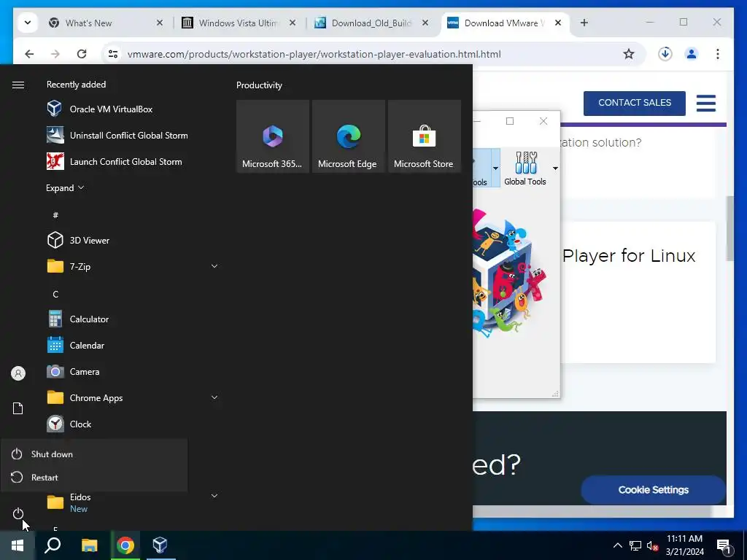Click the Start menu hamburger icon
Viewport: 747px width, 560px height.
pos(18,85)
